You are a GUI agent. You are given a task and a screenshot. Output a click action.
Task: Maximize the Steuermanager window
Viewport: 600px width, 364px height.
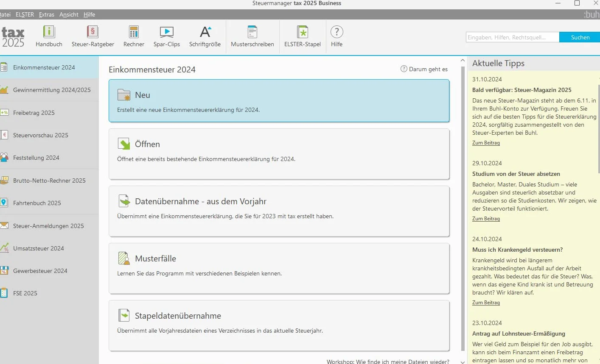577,3
